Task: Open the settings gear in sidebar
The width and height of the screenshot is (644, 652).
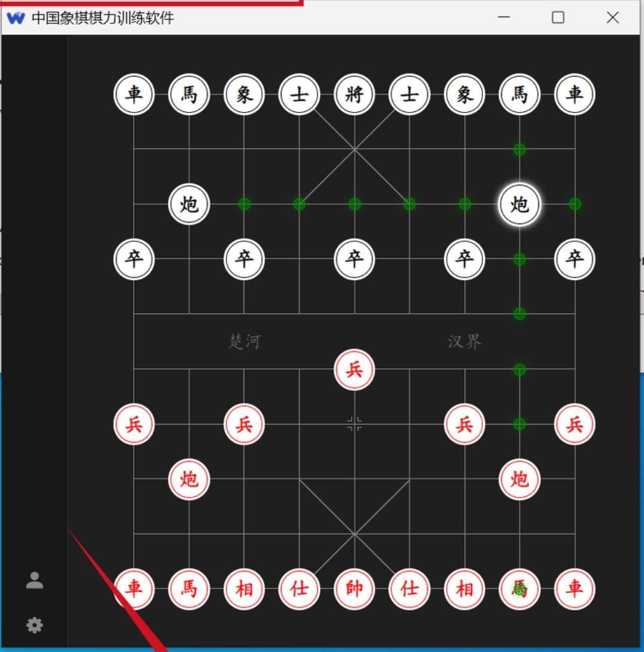Action: click(x=35, y=625)
